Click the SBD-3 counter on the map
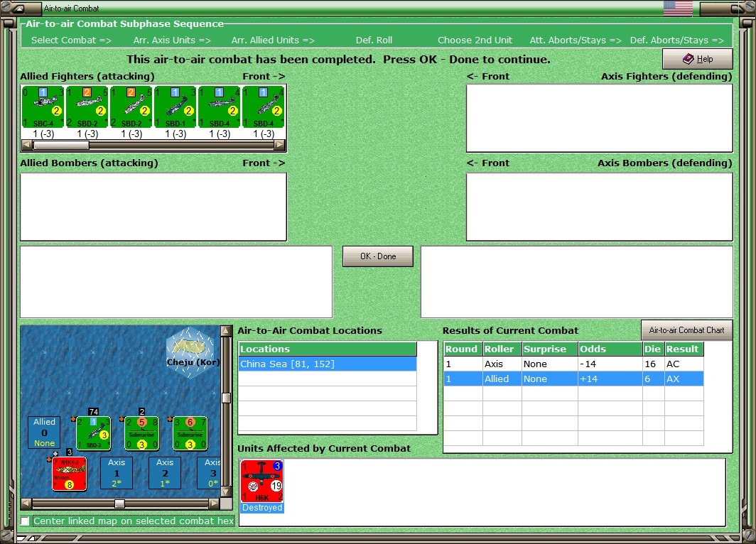This screenshot has height=544, width=756. [94, 433]
